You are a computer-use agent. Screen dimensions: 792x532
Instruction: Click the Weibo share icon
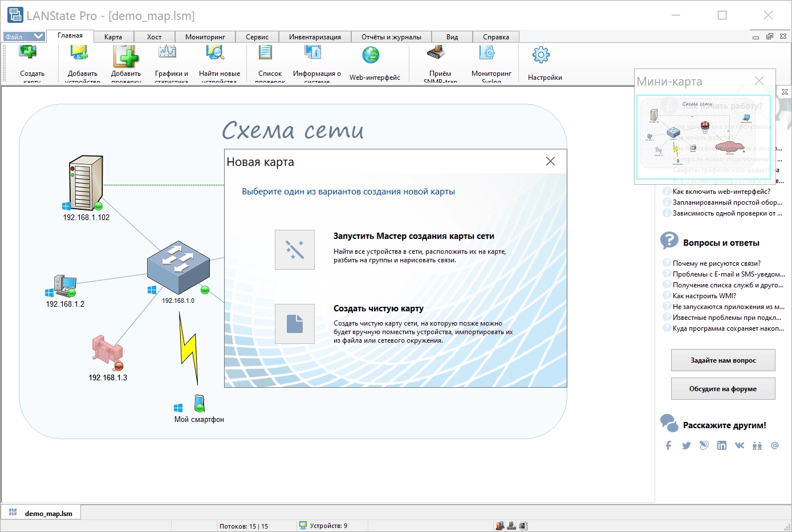pyautogui.click(x=704, y=445)
